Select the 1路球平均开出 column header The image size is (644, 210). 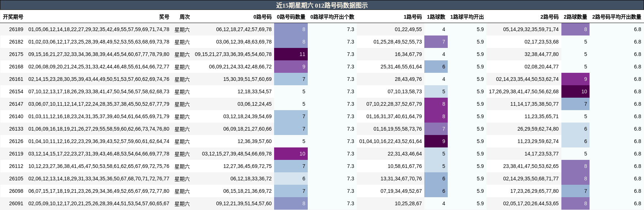(x=467, y=17)
